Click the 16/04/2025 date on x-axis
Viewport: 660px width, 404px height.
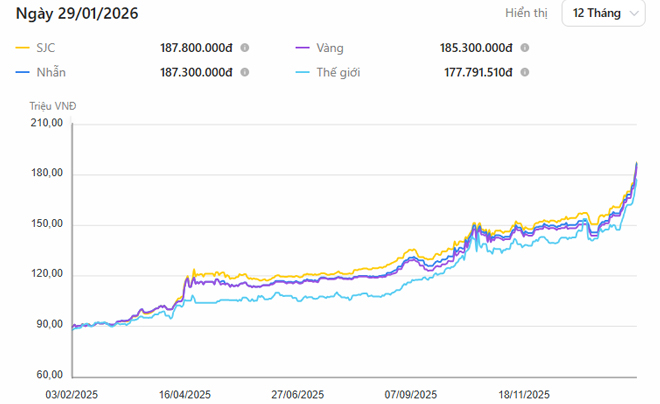coord(184,394)
